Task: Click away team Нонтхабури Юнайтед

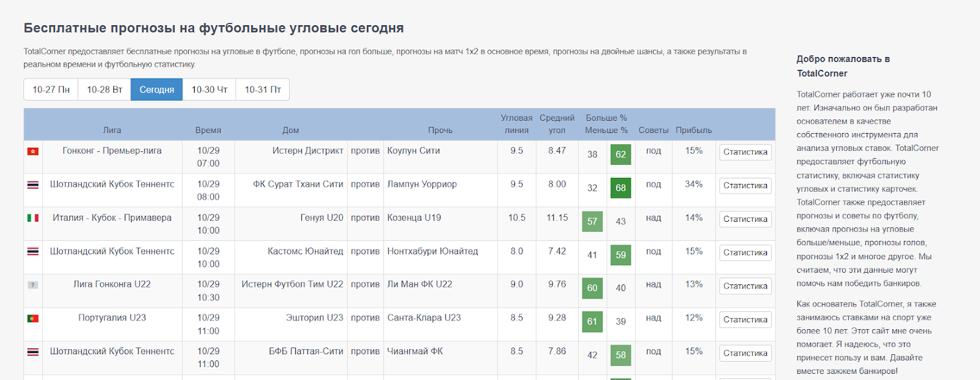Action: [x=432, y=251]
